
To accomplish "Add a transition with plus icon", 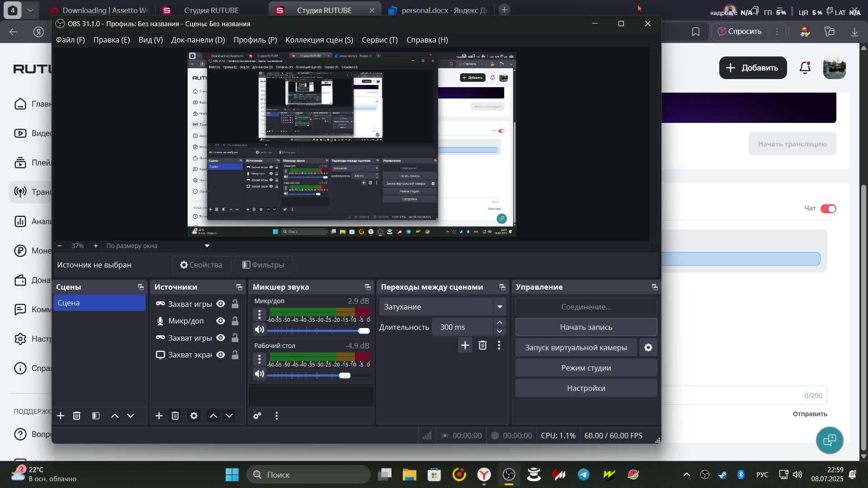I will pyautogui.click(x=465, y=346).
